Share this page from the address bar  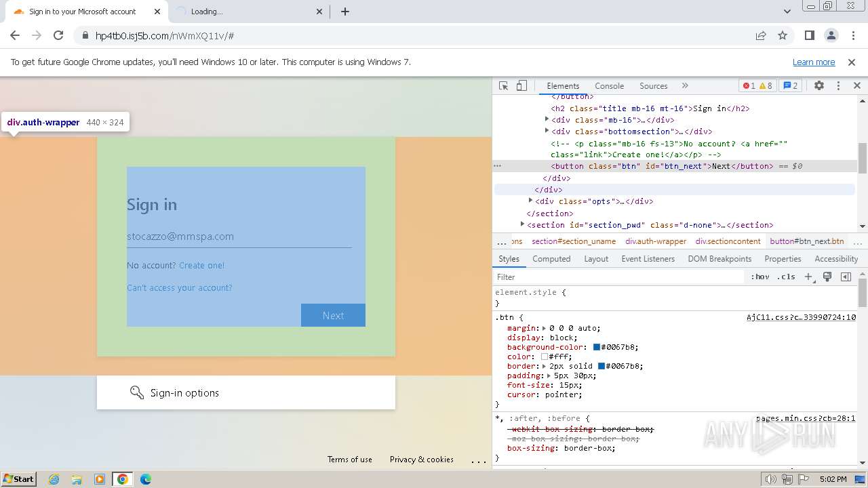tap(761, 36)
